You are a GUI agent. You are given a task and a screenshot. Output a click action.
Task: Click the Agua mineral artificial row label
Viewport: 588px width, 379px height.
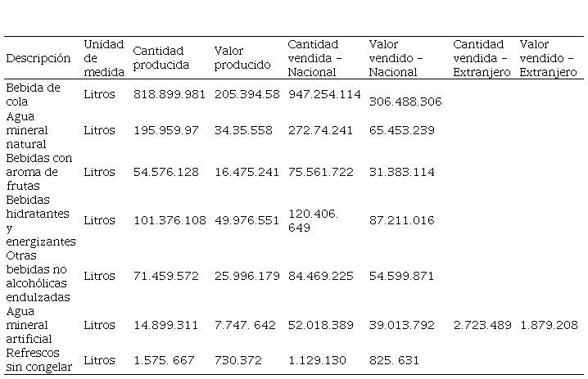click(29, 325)
